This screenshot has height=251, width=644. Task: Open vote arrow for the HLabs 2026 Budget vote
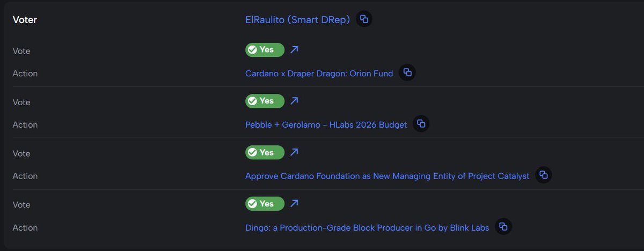[x=294, y=101]
